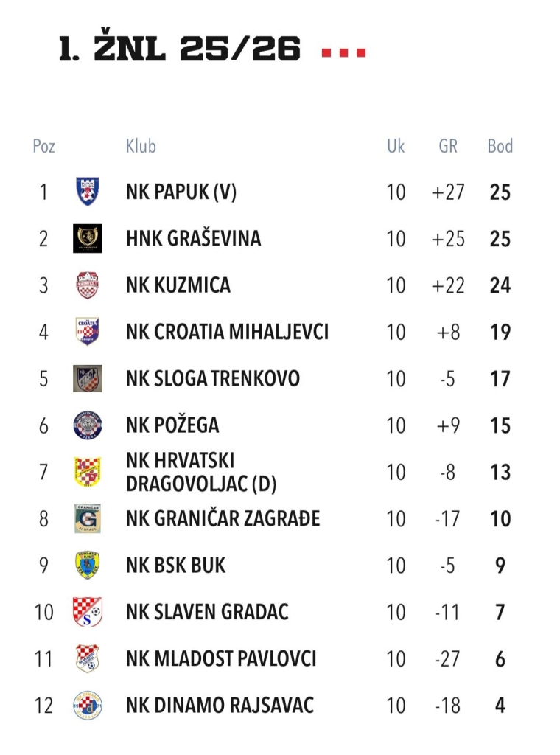Click the NK Kuzmica club crest
The width and height of the screenshot is (560, 755).
click(x=88, y=285)
